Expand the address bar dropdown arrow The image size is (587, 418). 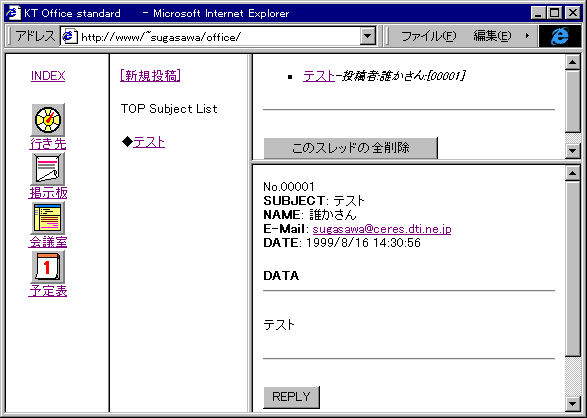tap(368, 36)
